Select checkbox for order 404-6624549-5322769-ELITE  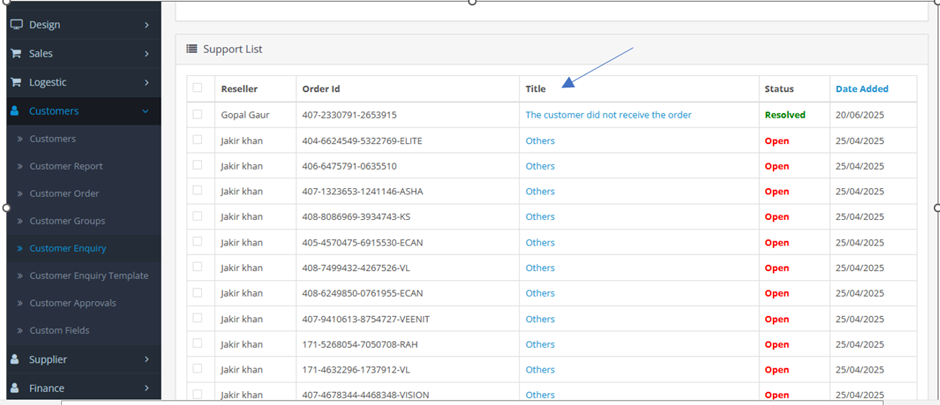pyautogui.click(x=197, y=140)
